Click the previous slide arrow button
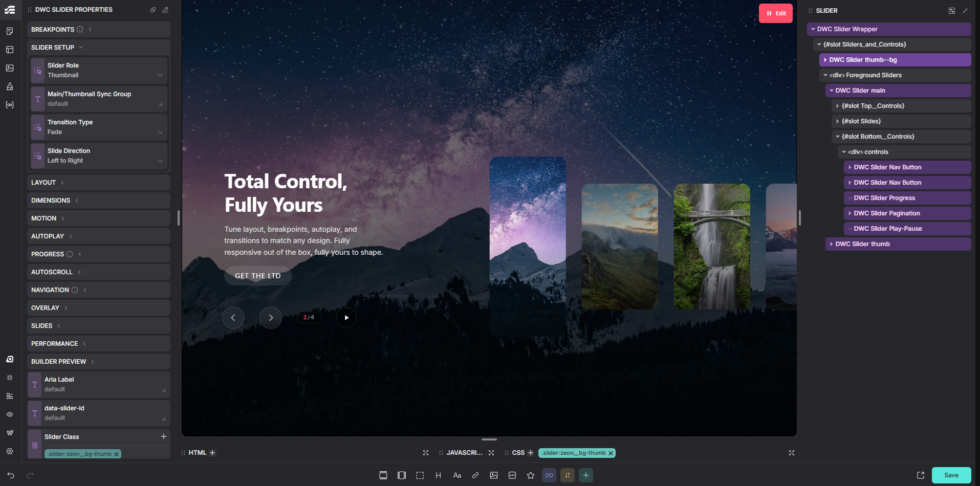 (233, 318)
